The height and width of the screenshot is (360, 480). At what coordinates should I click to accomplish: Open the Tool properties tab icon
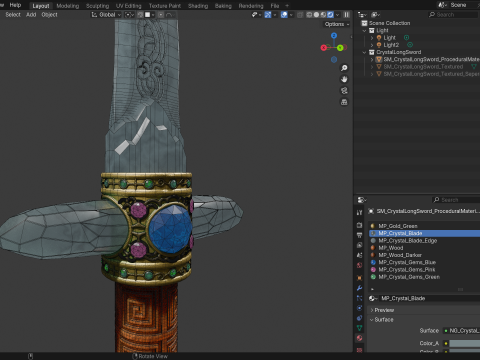(x=359, y=213)
